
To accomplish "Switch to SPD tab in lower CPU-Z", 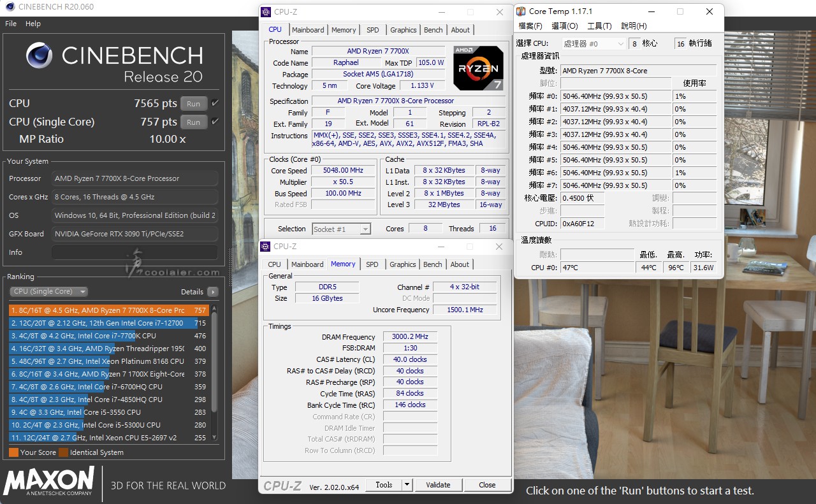I will click(x=372, y=264).
